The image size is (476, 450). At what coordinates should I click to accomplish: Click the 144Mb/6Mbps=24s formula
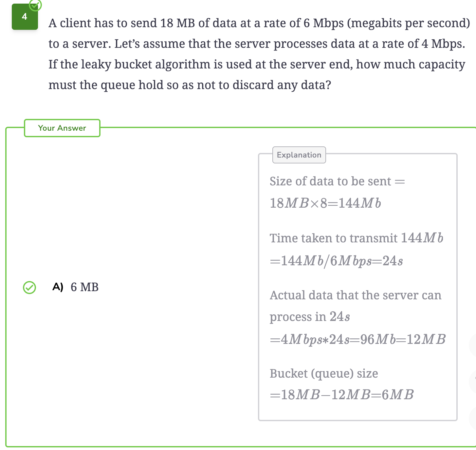pyautogui.click(x=336, y=261)
